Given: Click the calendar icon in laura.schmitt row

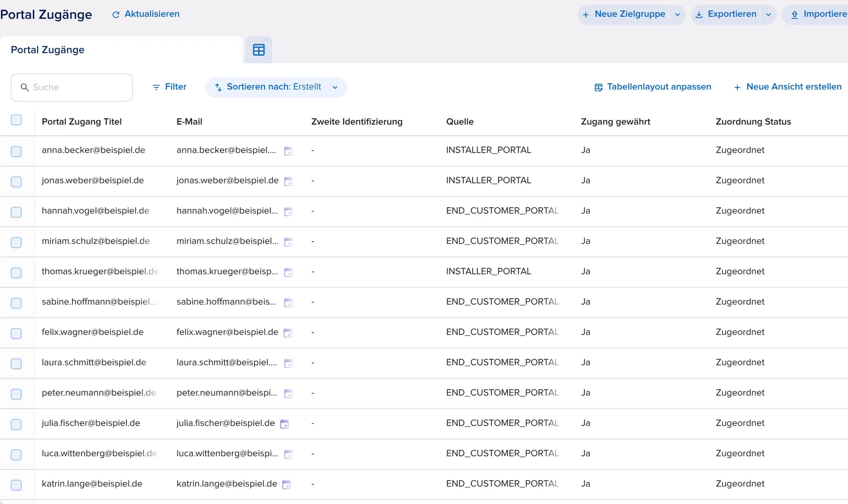Looking at the screenshot, I should click(x=288, y=363).
